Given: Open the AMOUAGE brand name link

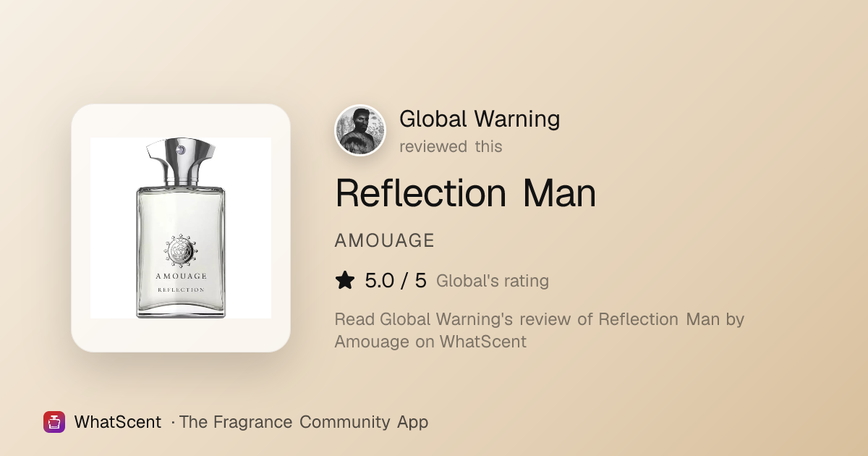Looking at the screenshot, I should click(x=384, y=241).
